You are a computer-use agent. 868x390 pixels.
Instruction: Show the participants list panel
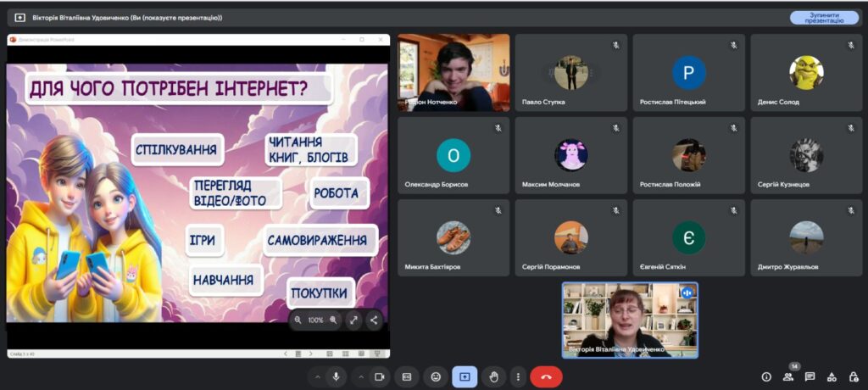point(788,376)
